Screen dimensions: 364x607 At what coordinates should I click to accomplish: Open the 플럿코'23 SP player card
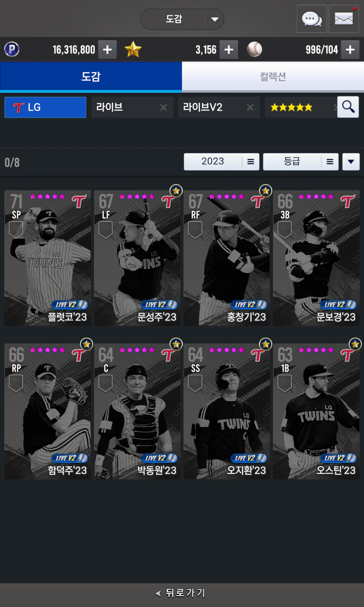pos(48,258)
